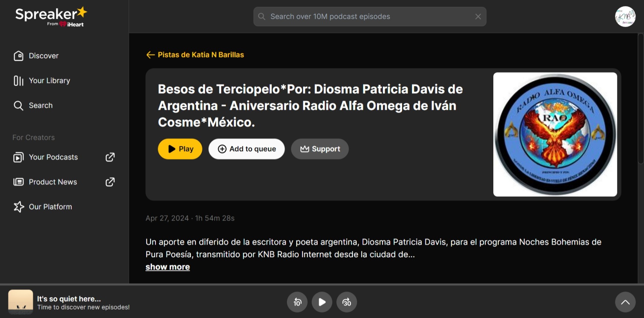The height and width of the screenshot is (318, 644).
Task: Open Your Library in sidebar
Action: [42, 81]
